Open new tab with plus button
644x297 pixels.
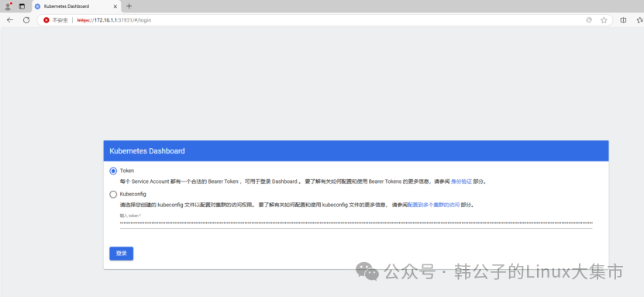tap(129, 6)
